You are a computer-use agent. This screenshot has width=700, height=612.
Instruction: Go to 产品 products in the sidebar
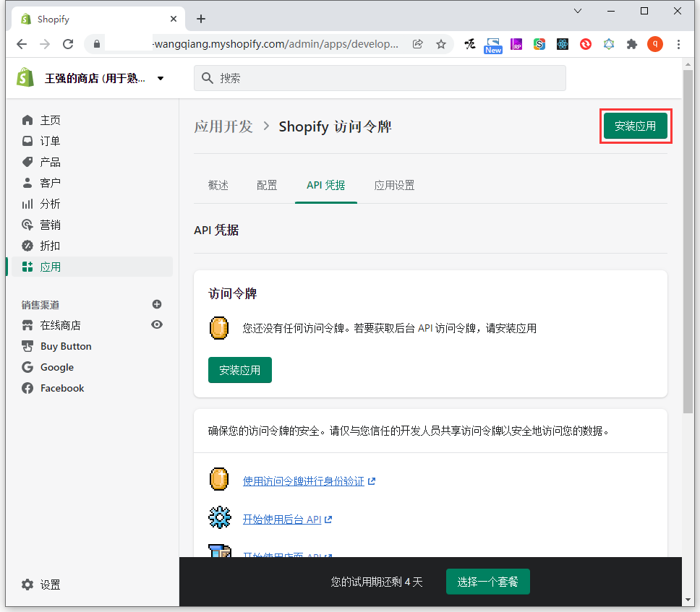point(50,162)
